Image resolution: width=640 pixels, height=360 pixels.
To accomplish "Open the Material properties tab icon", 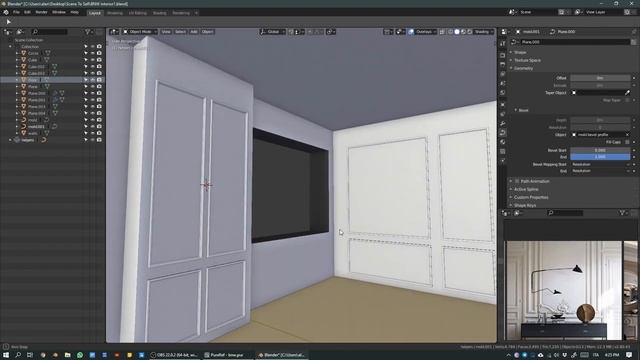I will pyautogui.click(x=502, y=142).
